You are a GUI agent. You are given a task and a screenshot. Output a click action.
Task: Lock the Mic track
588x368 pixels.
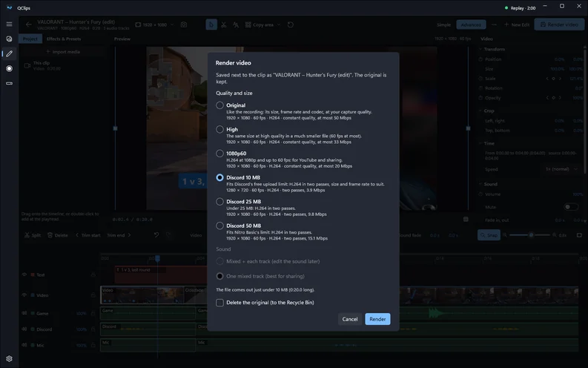pyautogui.click(x=93, y=345)
